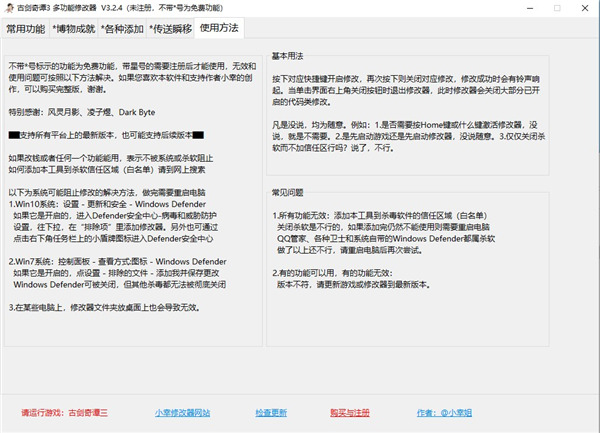Click the 基本用法 group heading

(287, 56)
